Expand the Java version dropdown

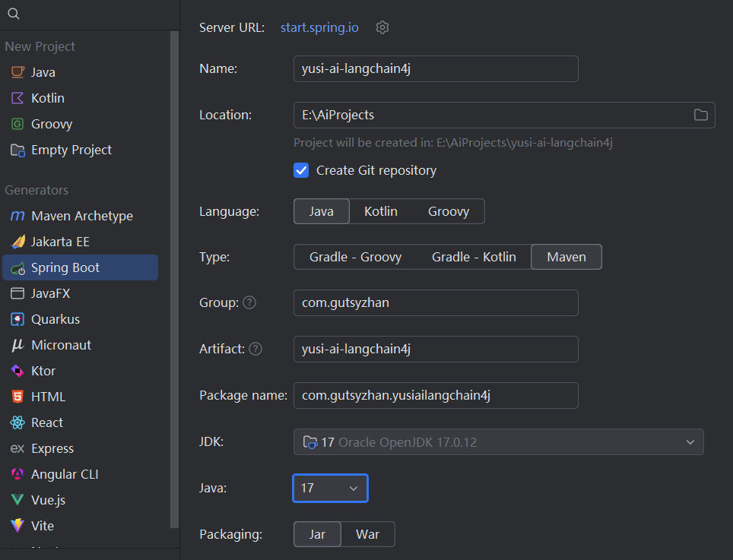[x=330, y=488]
